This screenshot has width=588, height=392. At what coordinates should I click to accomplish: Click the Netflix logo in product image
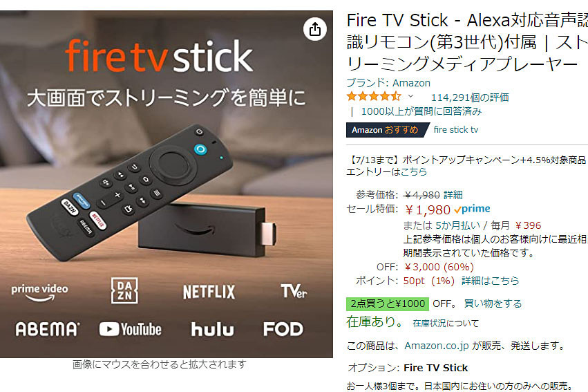(209, 292)
